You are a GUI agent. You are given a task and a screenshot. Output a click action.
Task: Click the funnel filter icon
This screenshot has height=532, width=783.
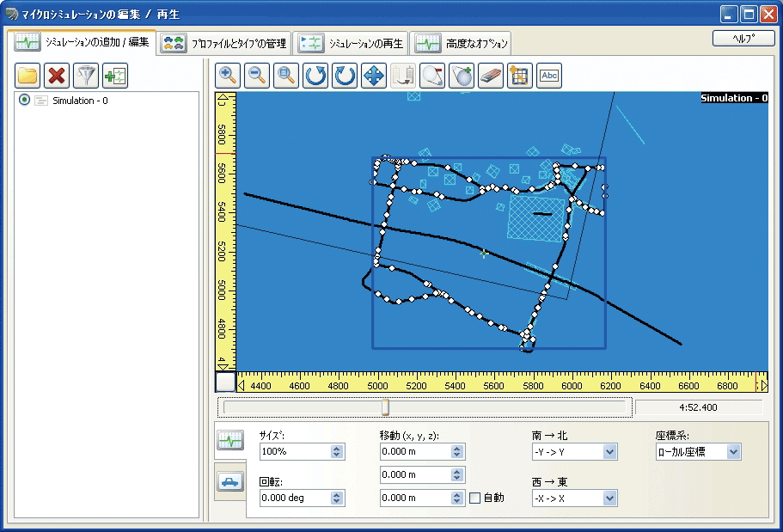pyautogui.click(x=86, y=76)
